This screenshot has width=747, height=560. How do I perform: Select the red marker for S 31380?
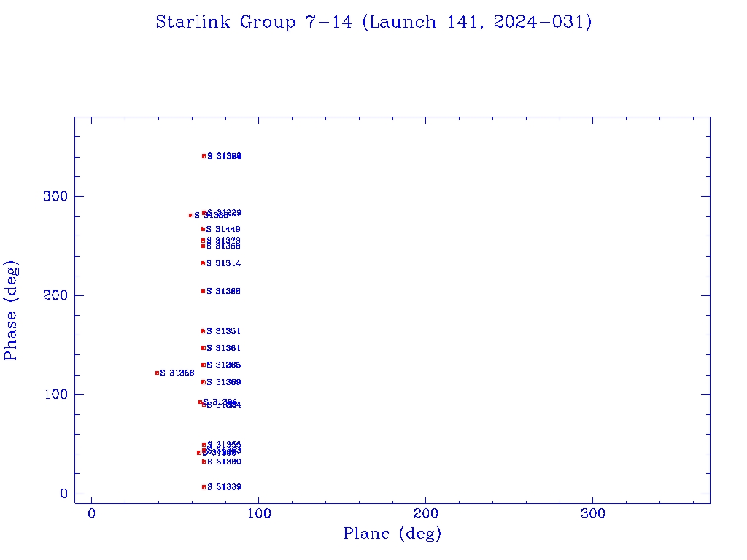[204, 462]
